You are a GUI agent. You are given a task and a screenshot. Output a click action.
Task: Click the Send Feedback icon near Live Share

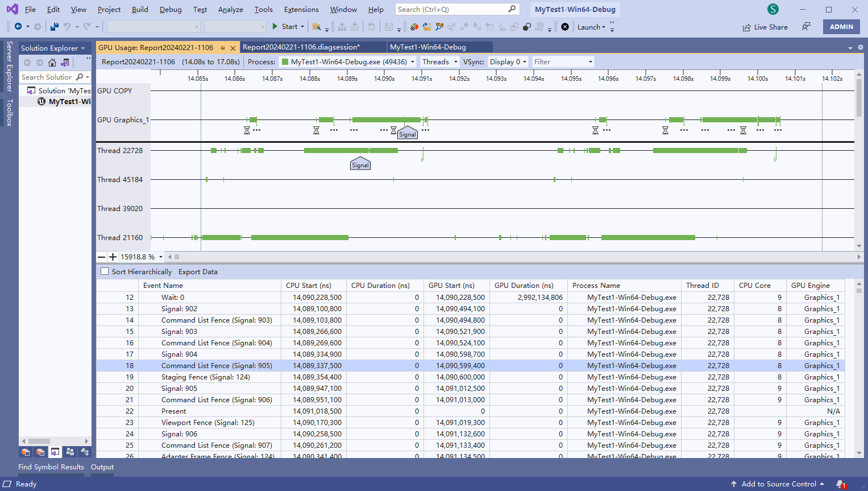pyautogui.click(x=806, y=27)
